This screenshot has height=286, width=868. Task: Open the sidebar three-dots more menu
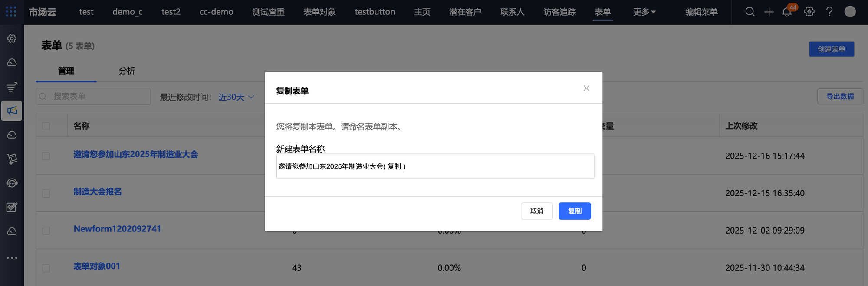point(12,258)
